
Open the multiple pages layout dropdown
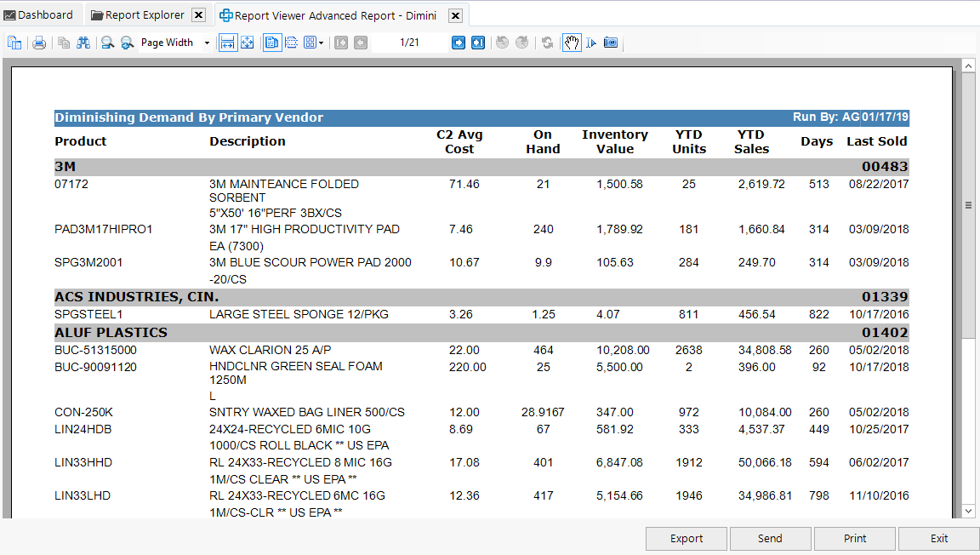pos(313,42)
